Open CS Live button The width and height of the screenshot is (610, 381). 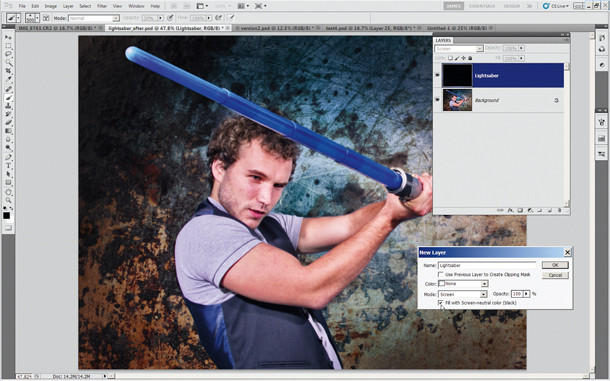click(x=556, y=6)
